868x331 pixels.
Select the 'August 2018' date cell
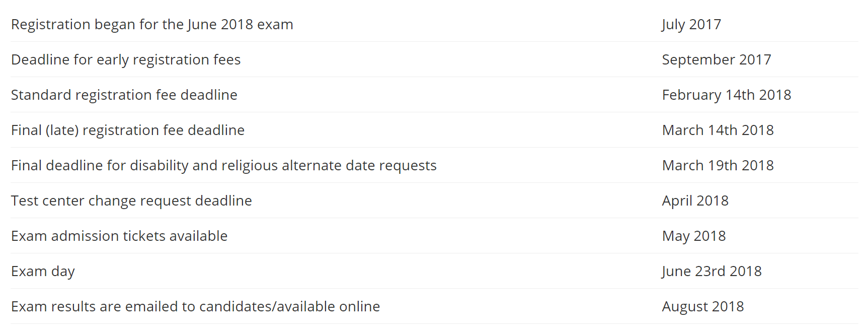pyautogui.click(x=702, y=306)
